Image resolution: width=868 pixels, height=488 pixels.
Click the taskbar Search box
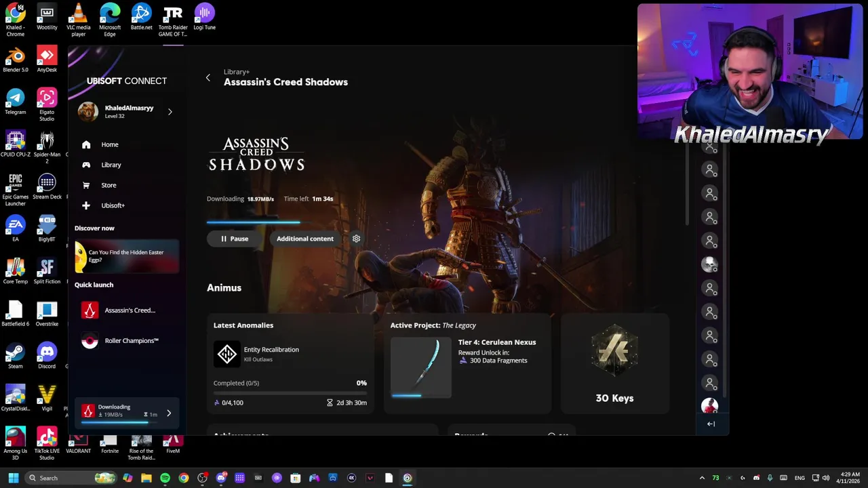[x=71, y=478]
